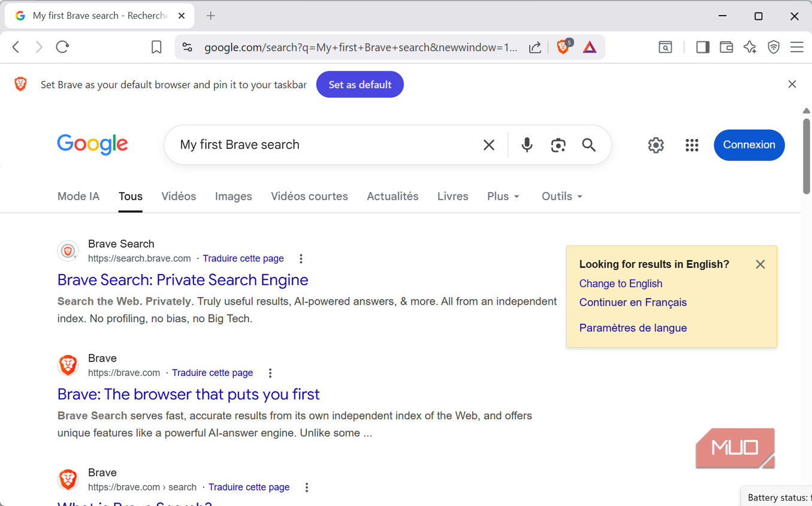
Task: Launch Leo AI assistant
Action: (x=750, y=47)
